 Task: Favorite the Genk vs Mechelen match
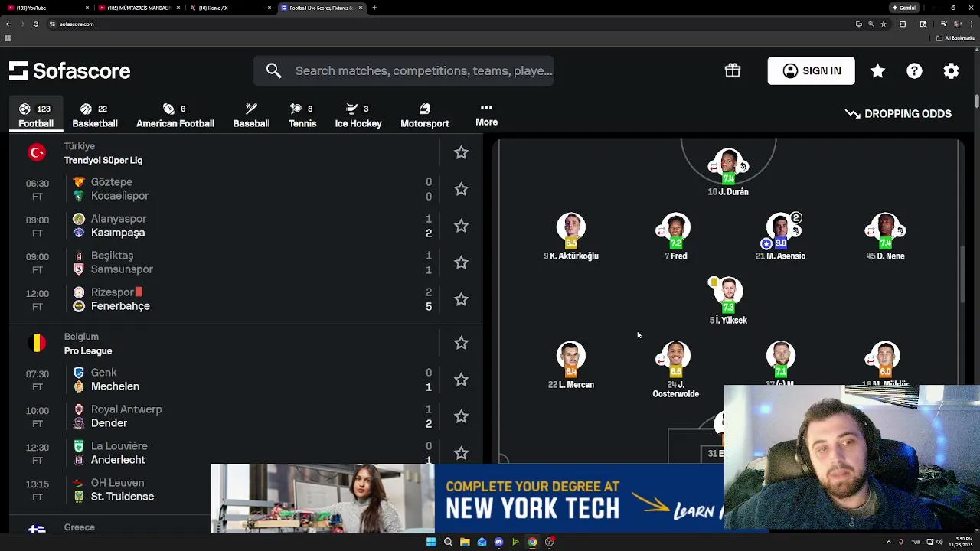(x=461, y=380)
